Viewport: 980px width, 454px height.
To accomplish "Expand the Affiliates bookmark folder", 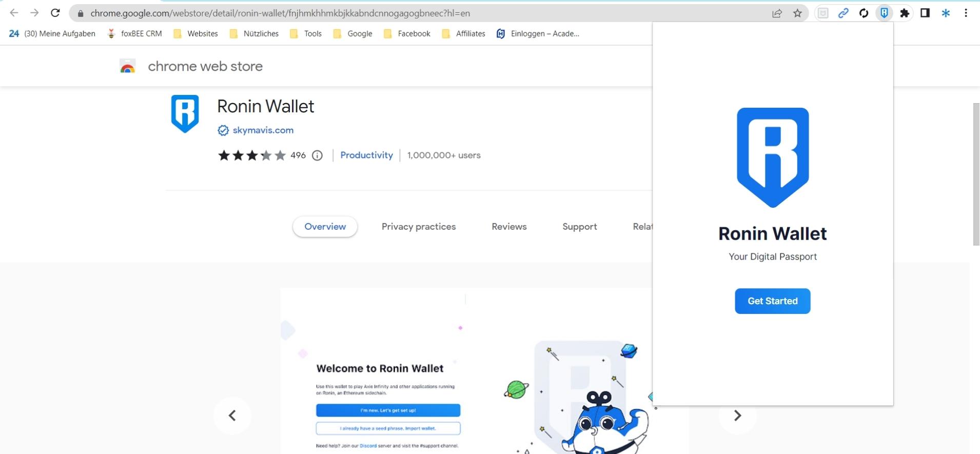I will (463, 34).
